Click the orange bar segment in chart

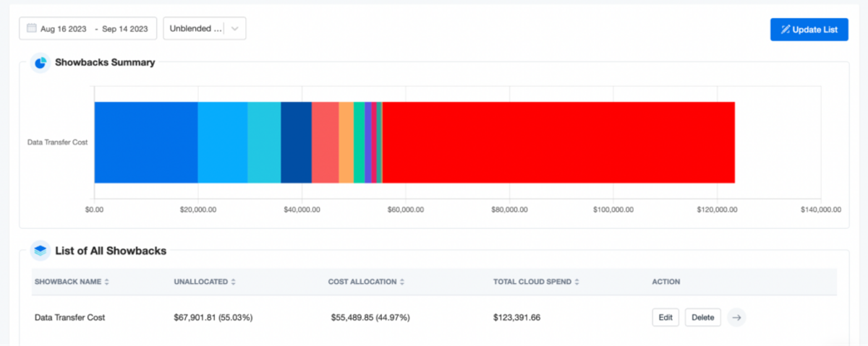(346, 142)
